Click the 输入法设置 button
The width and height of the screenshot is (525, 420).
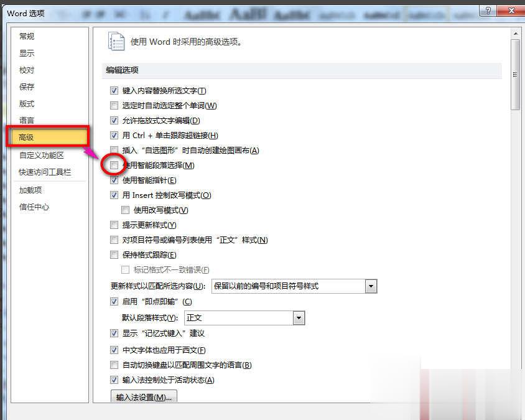144,397
